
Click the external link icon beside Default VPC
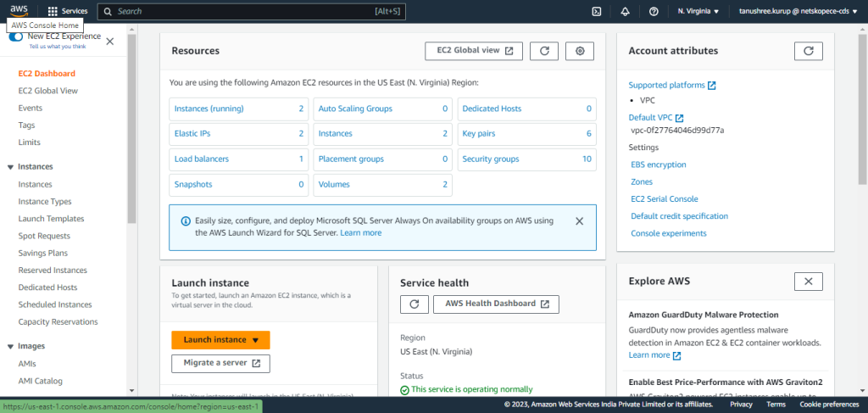[679, 118]
